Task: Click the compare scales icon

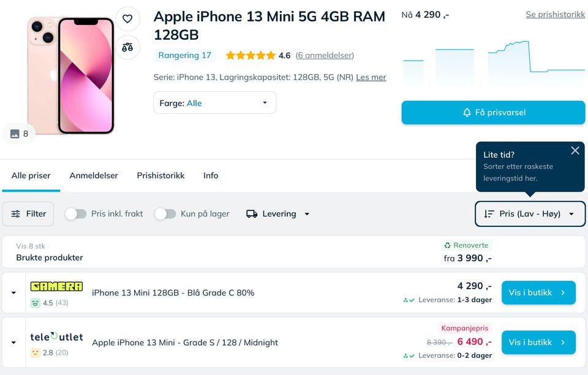Action: pyautogui.click(x=127, y=47)
